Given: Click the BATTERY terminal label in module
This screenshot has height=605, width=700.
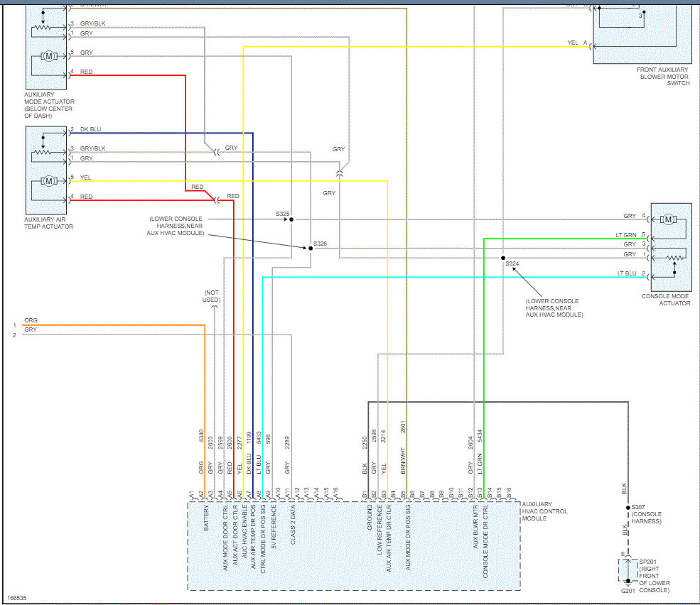Looking at the screenshot, I should click(206, 518).
